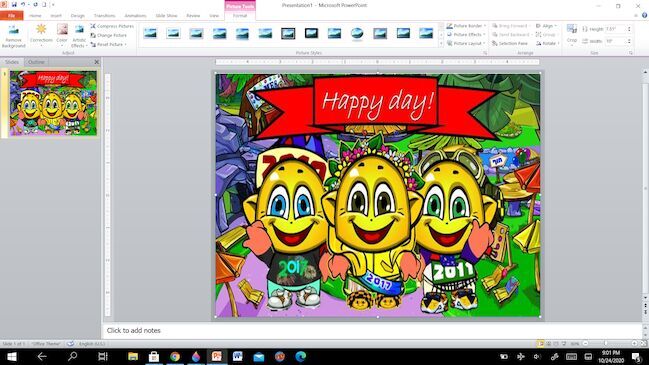Increase picture Height with the up spinner
Image resolution: width=649 pixels, height=365 pixels.
pyautogui.click(x=629, y=28)
